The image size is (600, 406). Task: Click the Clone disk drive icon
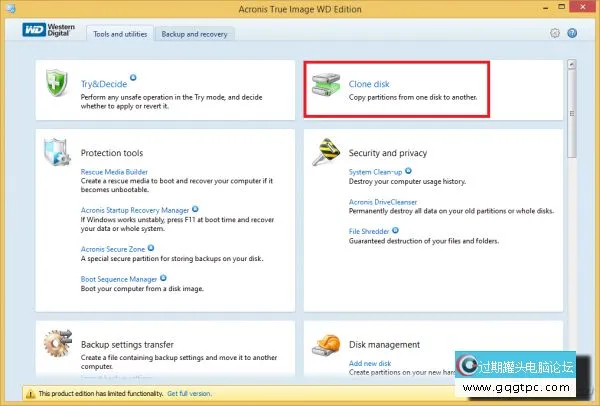click(324, 86)
